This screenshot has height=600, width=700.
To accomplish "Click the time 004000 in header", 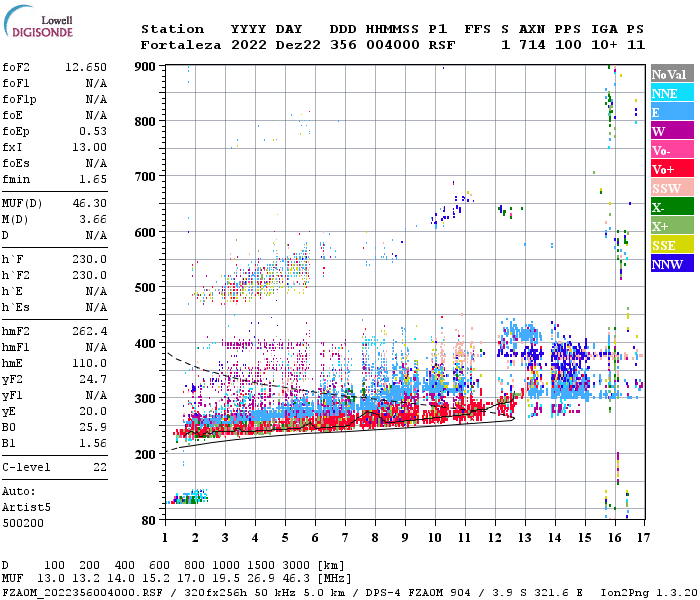I will (x=392, y=45).
